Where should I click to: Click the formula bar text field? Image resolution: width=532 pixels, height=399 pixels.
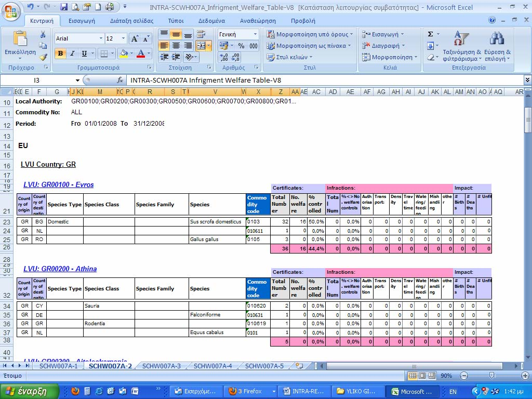coord(324,81)
